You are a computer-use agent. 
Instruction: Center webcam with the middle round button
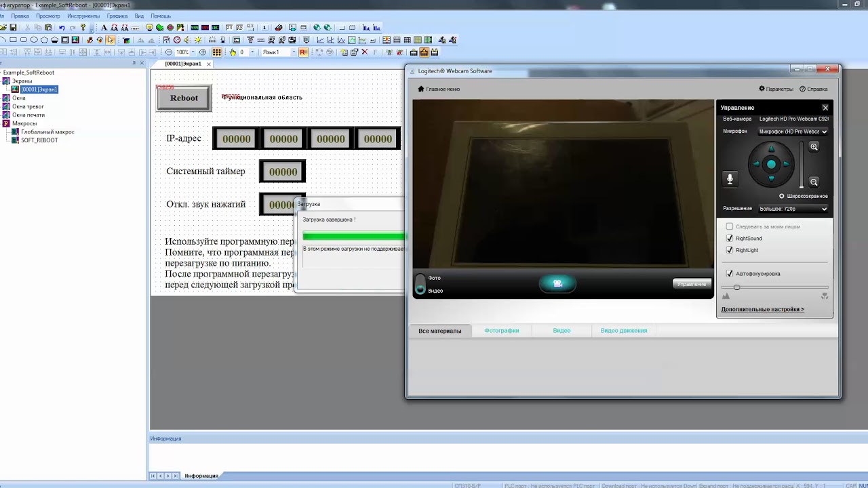tap(771, 164)
